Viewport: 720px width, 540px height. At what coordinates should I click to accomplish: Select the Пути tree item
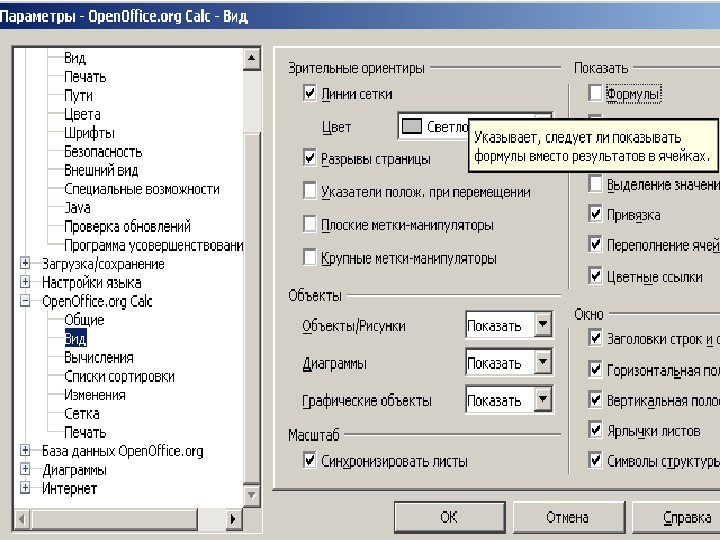point(78,96)
